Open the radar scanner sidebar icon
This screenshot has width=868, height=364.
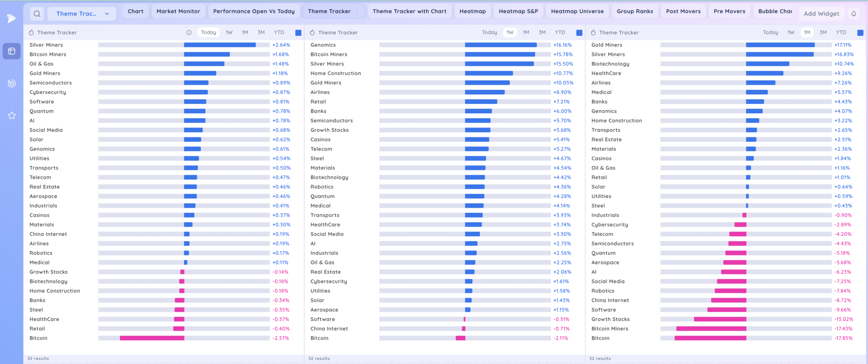[12, 83]
